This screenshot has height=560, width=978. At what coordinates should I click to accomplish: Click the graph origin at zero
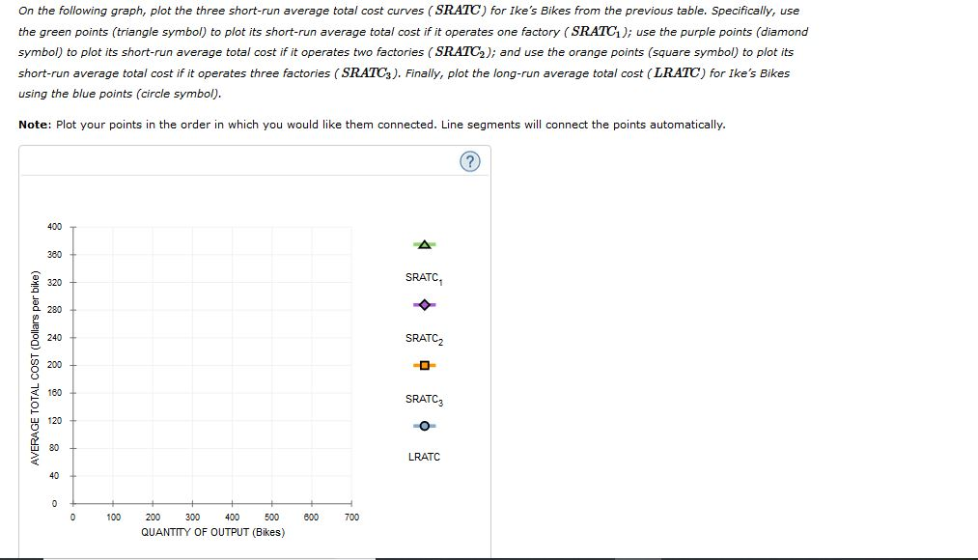coord(72,503)
